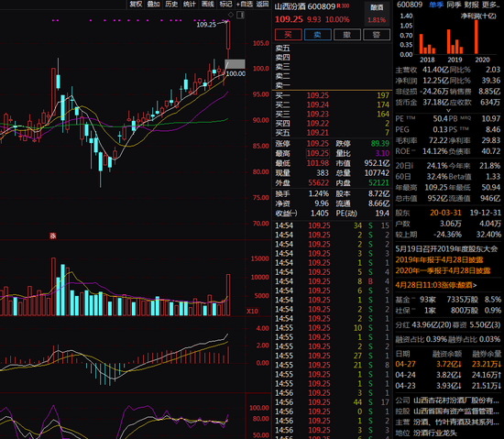
Task: Click the 04-23 margin balance row
Action: click(x=448, y=386)
